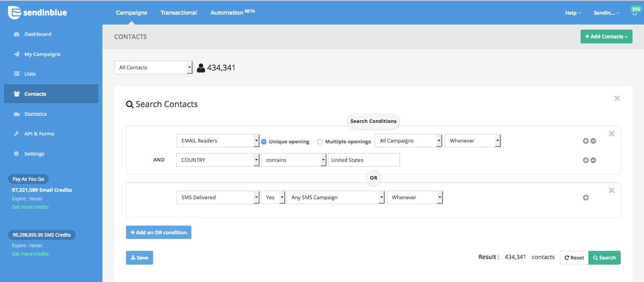Remove the SMS Delivered condition group

[611, 190]
